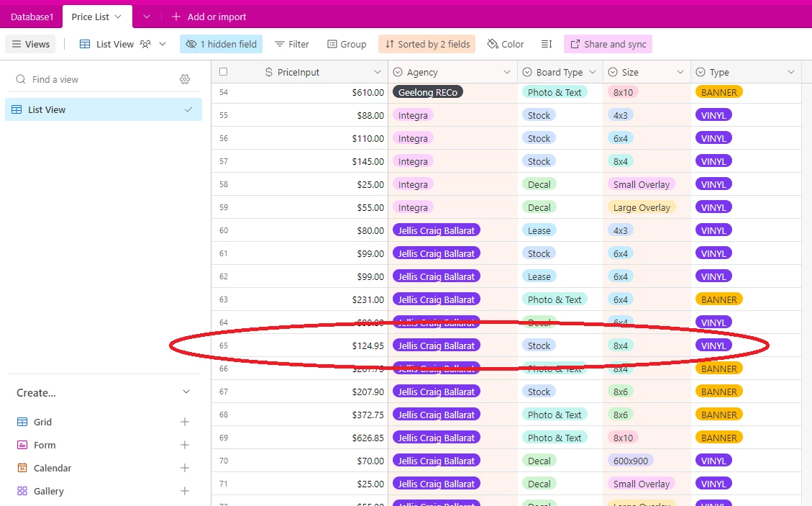Image resolution: width=812 pixels, height=506 pixels.
Task: Click the select icon in Type header
Action: pyautogui.click(x=701, y=72)
